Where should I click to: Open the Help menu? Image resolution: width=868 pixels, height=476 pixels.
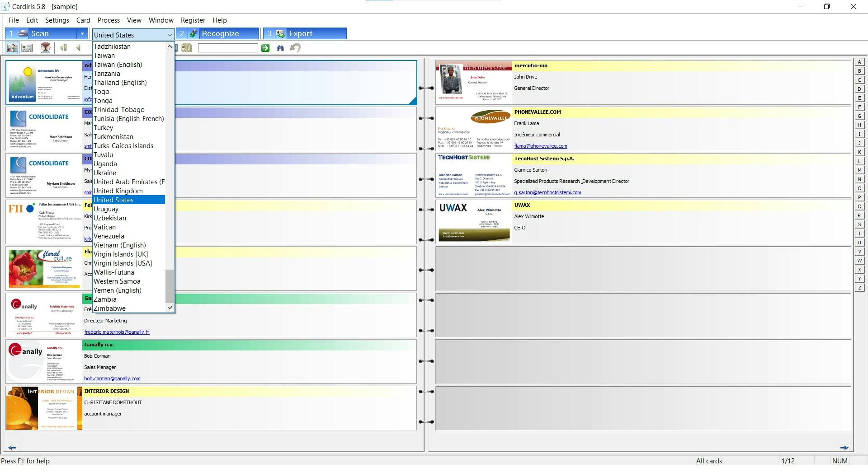pos(220,20)
